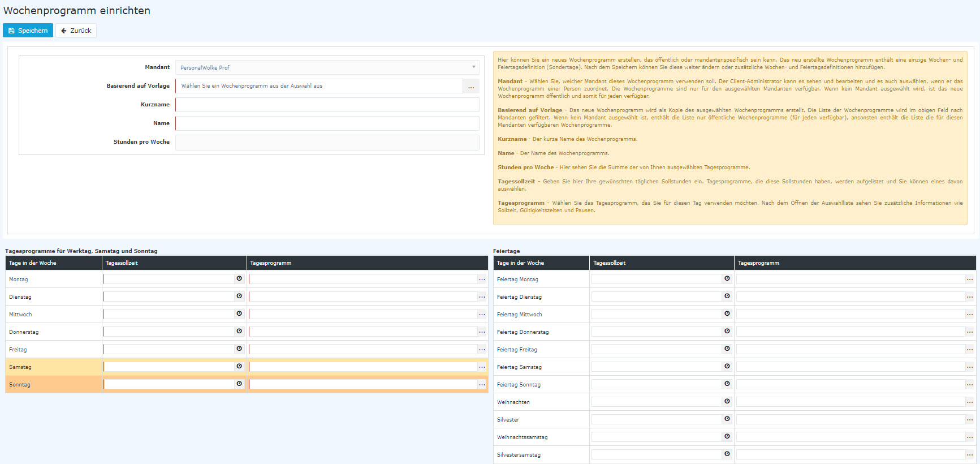The height and width of the screenshot is (464, 980).
Task: Open Tagesprogramm selection for Feiertag Montag
Action: click(970, 279)
